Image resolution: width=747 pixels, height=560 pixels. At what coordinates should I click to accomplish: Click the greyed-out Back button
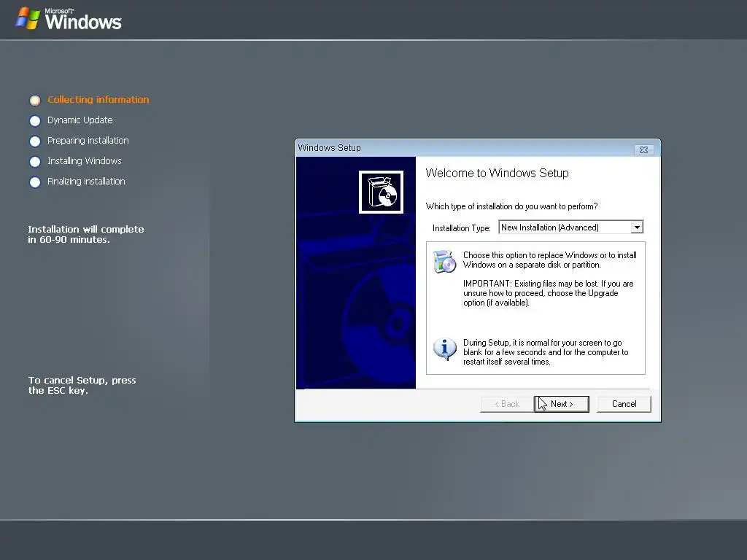tap(507, 404)
